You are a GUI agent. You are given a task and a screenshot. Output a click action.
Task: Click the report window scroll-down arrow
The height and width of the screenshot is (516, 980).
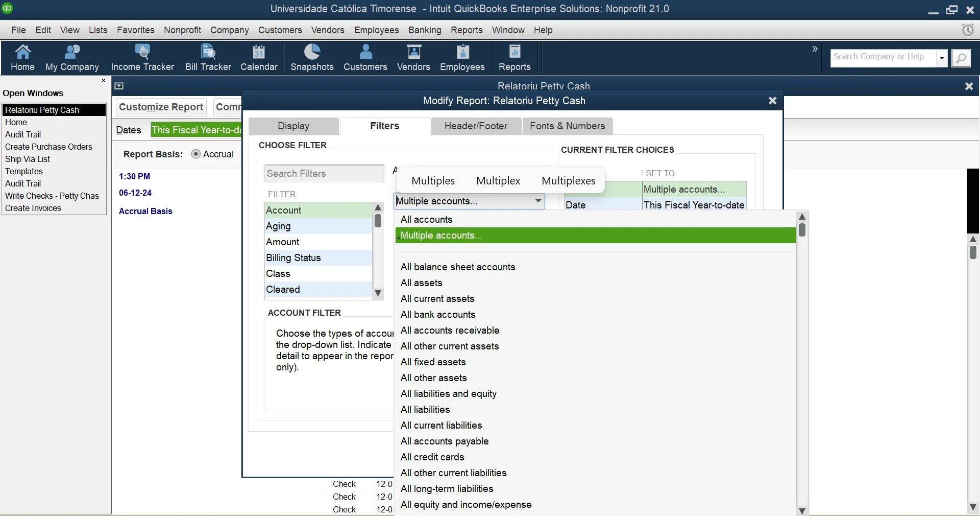tap(973, 507)
